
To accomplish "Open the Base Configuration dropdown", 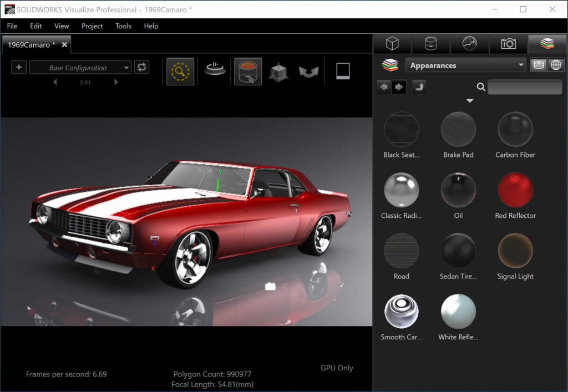I will 79,67.
